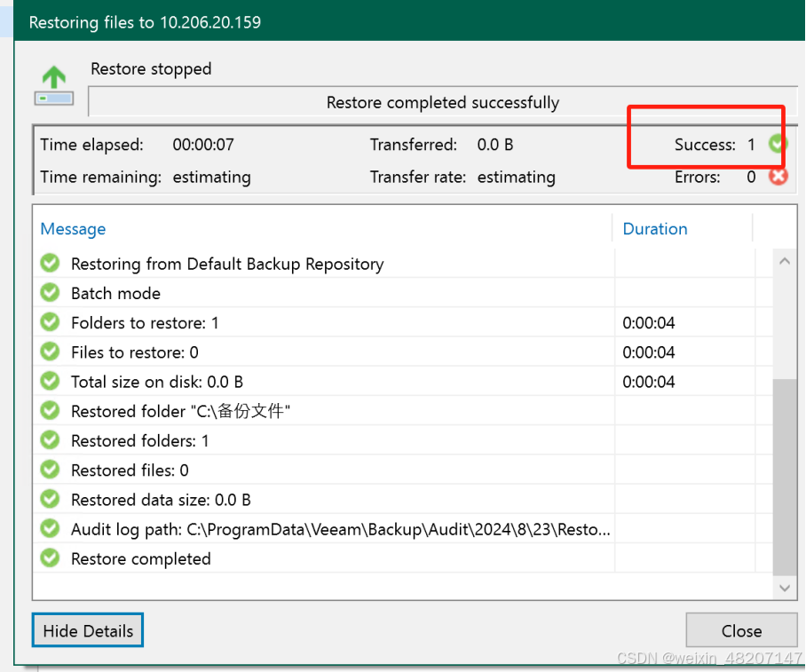Click the 0:00:04 duration for Total size on disk

click(649, 382)
